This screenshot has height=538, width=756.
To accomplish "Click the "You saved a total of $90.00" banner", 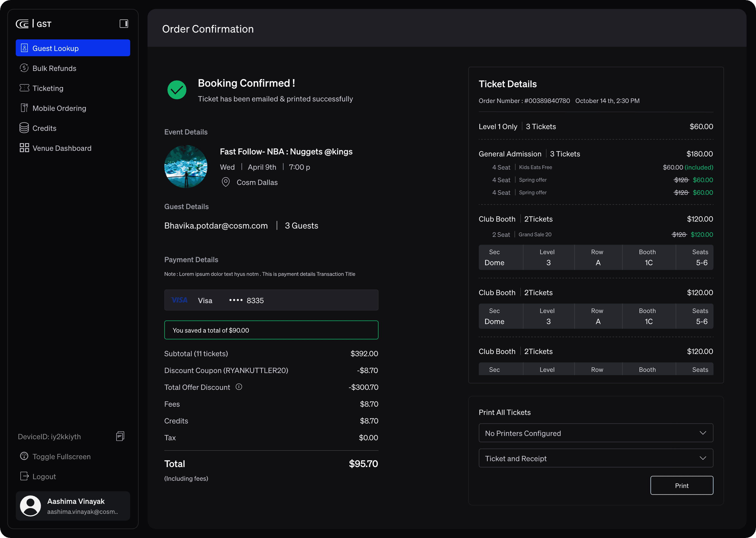I will point(271,330).
